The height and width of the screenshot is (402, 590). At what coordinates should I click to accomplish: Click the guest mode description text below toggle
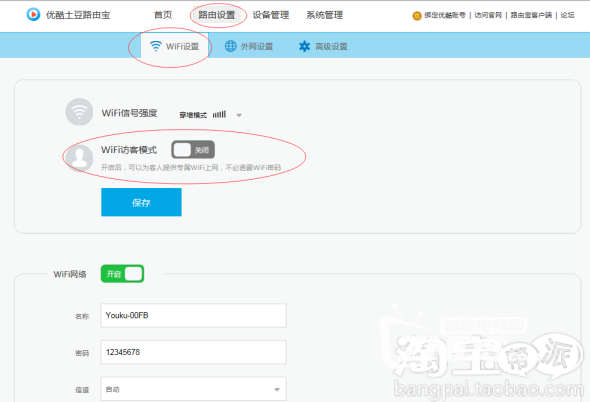point(191,167)
